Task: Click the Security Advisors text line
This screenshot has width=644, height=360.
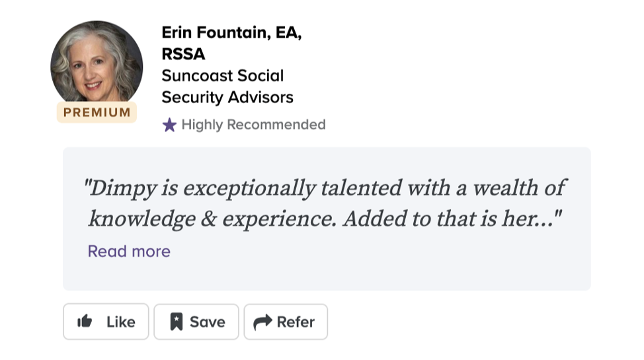Action: point(227,97)
